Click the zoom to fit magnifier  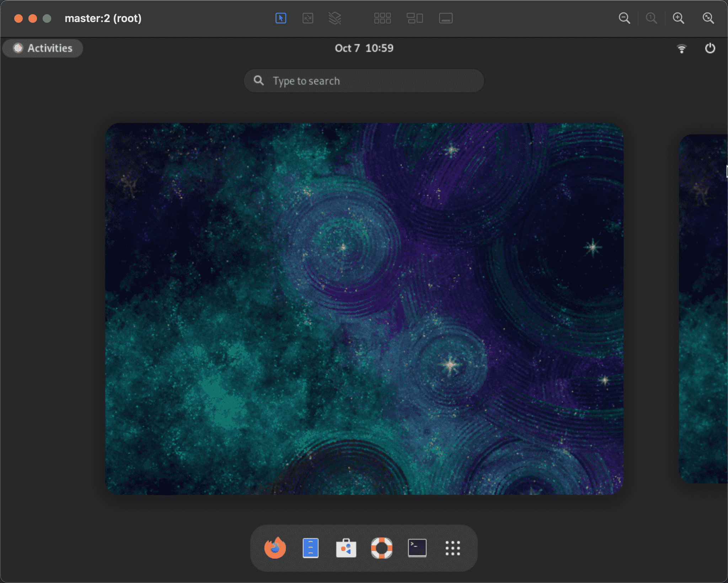(708, 18)
